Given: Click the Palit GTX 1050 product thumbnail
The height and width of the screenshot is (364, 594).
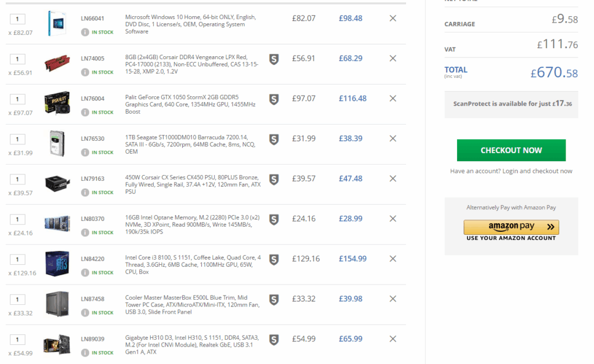Looking at the screenshot, I should pyautogui.click(x=57, y=103).
